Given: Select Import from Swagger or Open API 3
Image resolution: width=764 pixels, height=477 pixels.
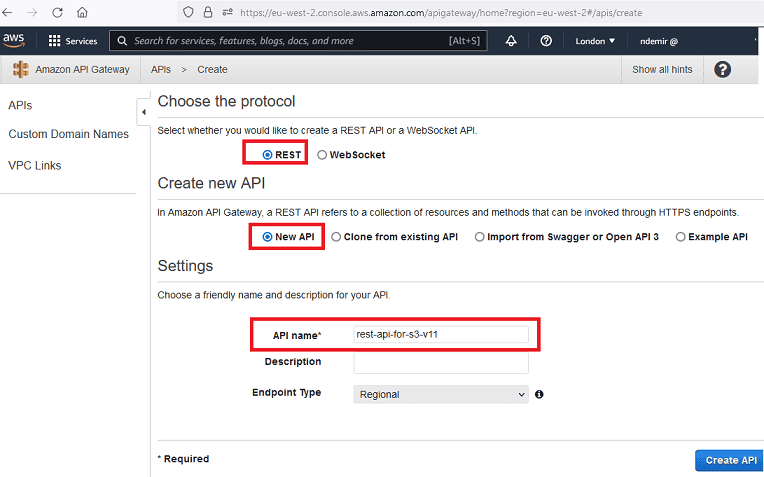Looking at the screenshot, I should pos(480,237).
